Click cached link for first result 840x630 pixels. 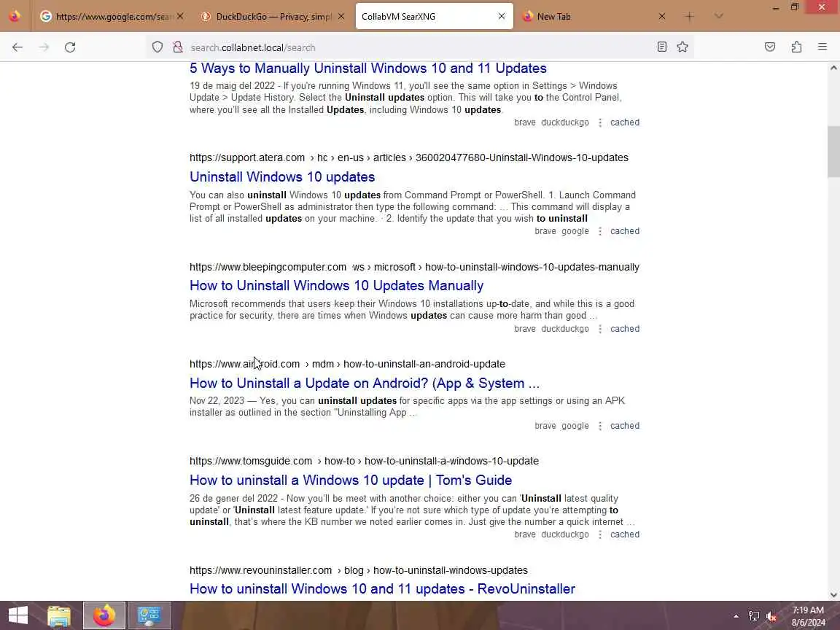[625, 122]
